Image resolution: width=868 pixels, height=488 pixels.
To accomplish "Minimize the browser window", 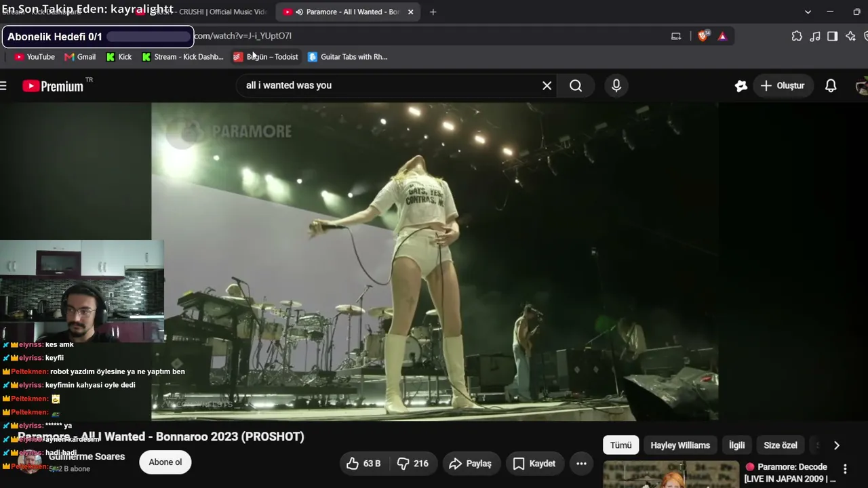I will (830, 12).
